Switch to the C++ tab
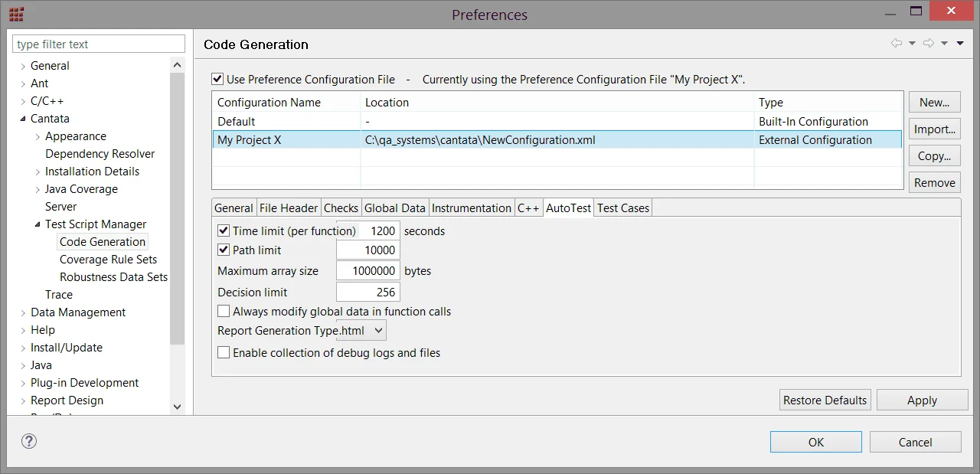980x474 pixels. [528, 208]
